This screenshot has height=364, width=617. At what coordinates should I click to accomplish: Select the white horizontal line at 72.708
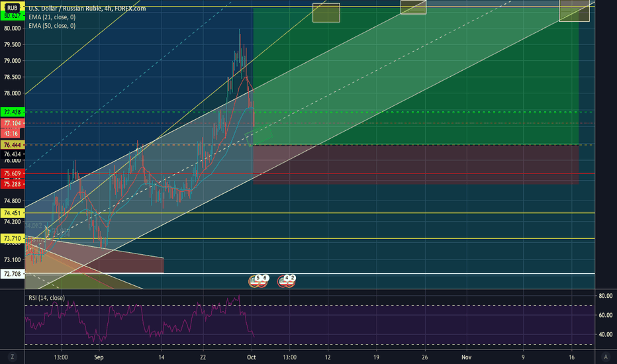[310, 273]
